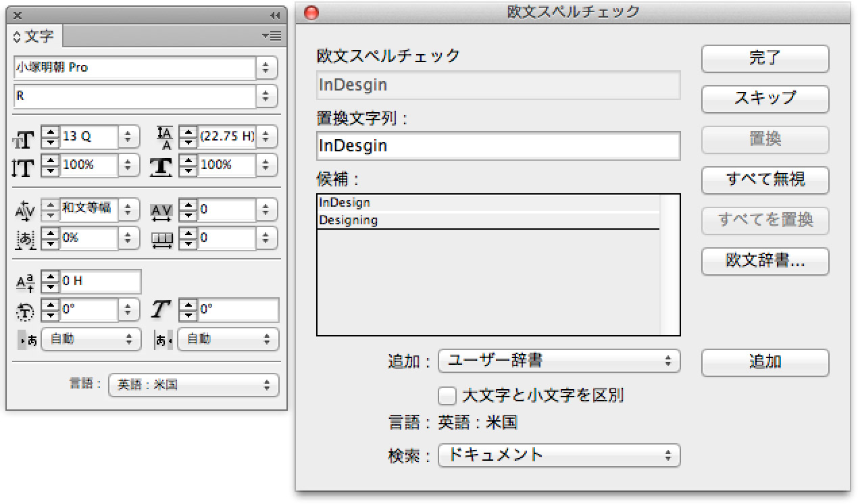This screenshot has width=858, height=504.
Task: Click the character rotation icon
Action: point(25,311)
